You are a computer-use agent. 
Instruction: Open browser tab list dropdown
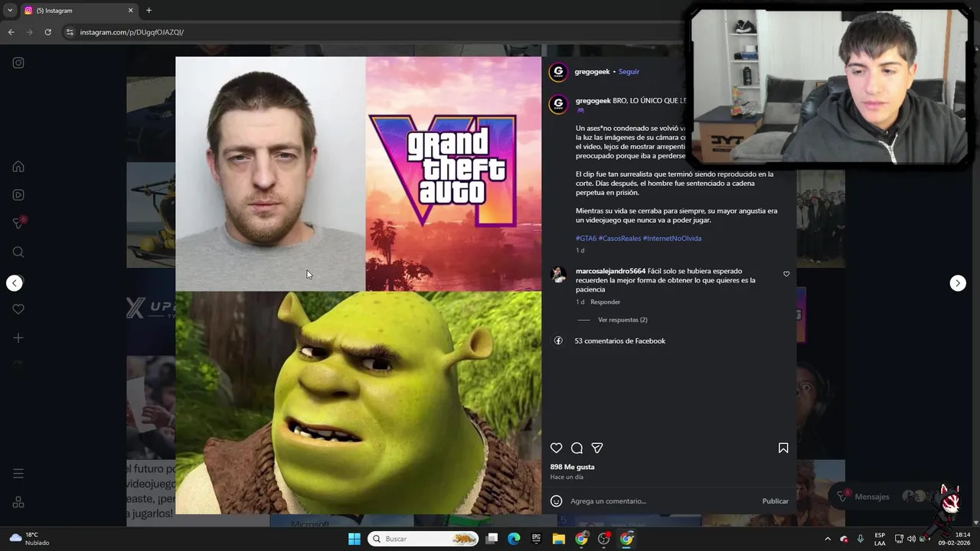click(10, 11)
